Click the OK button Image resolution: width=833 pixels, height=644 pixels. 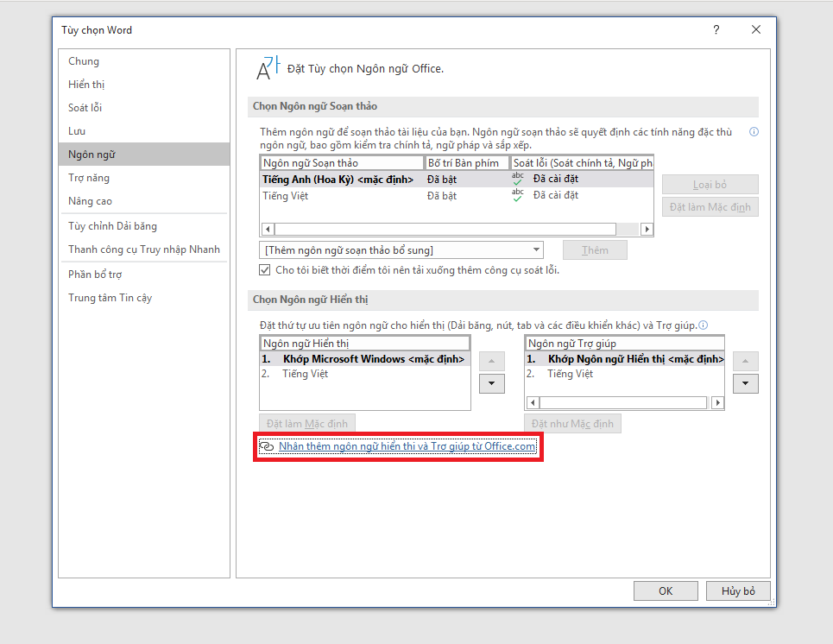coord(665,591)
